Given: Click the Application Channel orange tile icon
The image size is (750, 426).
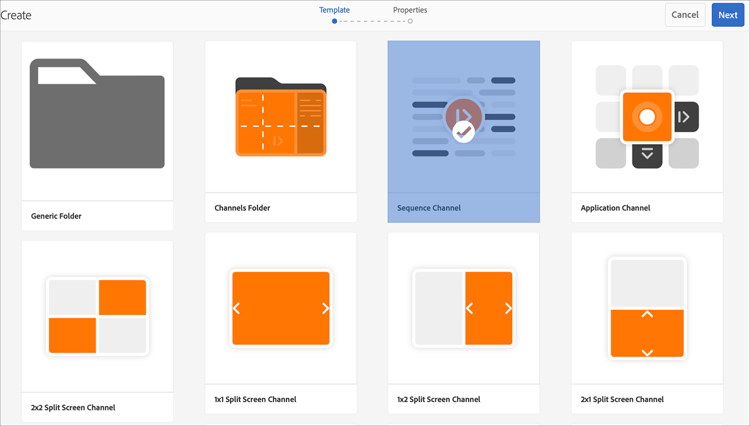Looking at the screenshot, I should [647, 117].
